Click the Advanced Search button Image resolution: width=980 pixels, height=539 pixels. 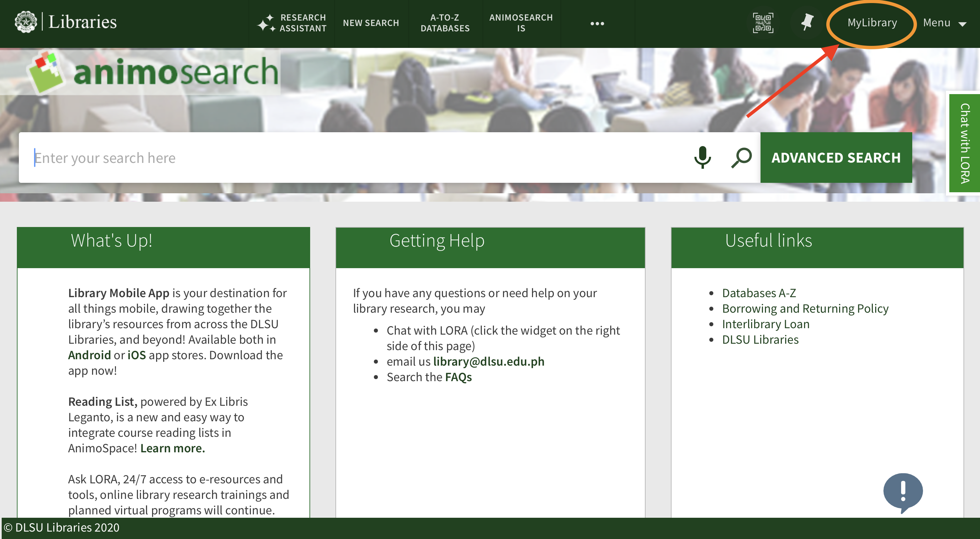[x=836, y=158]
